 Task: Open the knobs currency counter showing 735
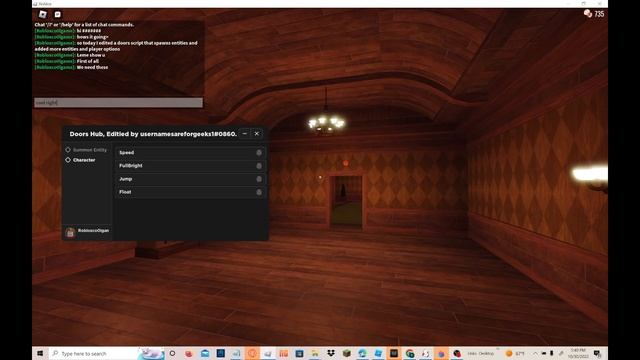coord(594,14)
